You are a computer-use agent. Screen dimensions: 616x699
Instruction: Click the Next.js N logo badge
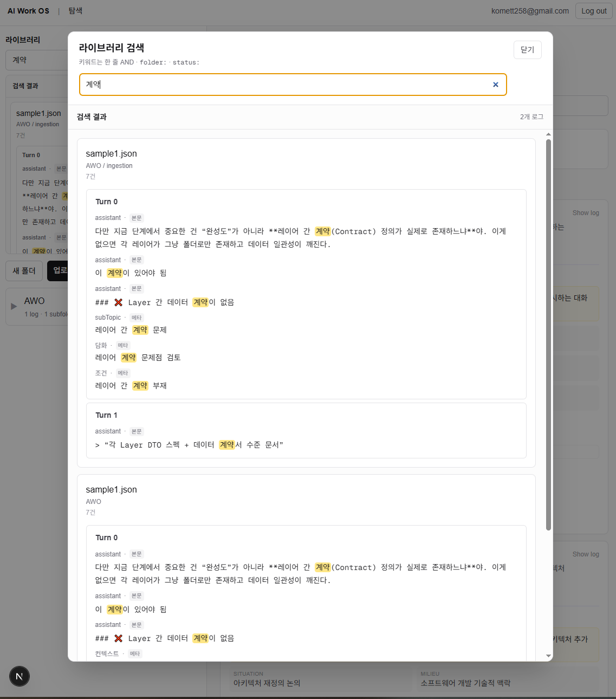click(20, 676)
